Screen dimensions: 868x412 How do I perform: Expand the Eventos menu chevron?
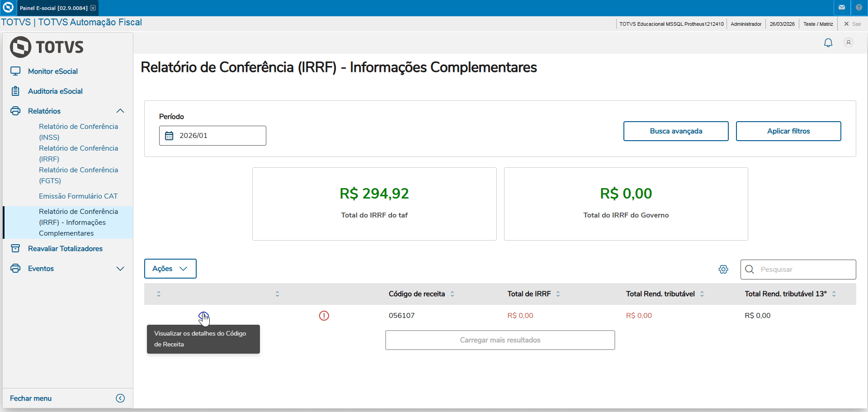click(120, 268)
